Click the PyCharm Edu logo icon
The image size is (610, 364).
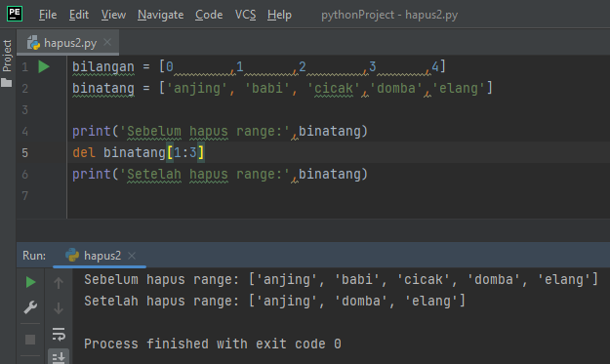(15, 14)
